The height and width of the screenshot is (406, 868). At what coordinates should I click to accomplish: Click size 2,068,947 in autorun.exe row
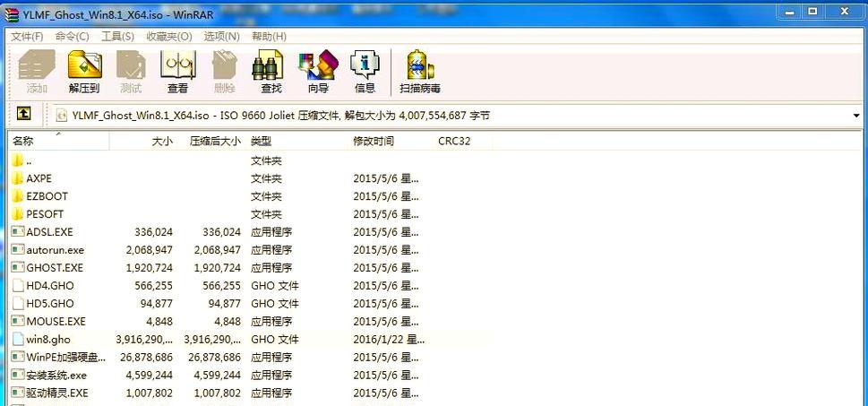(x=149, y=250)
